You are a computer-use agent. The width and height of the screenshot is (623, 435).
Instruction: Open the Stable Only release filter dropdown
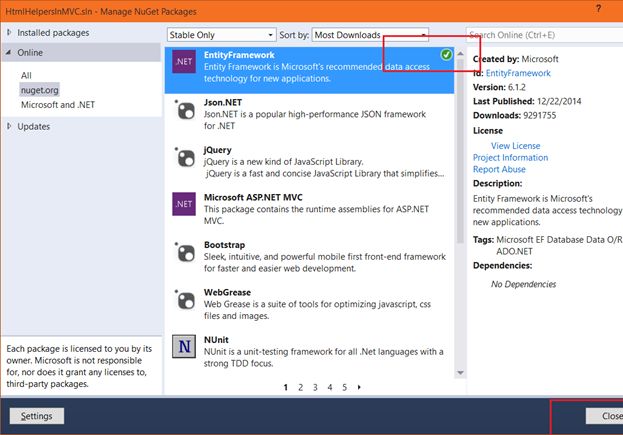[x=221, y=35]
